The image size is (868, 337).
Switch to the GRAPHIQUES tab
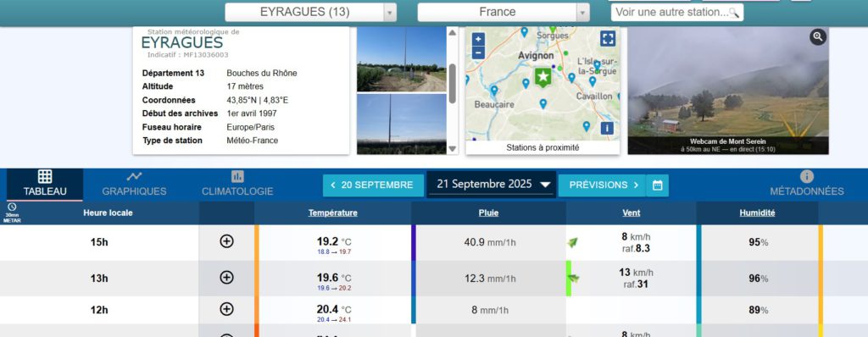click(134, 185)
